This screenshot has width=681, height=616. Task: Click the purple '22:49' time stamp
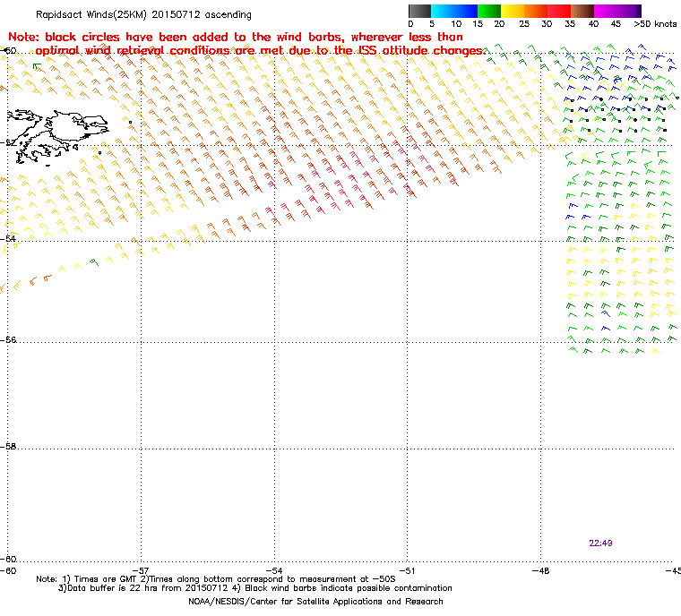click(x=600, y=543)
